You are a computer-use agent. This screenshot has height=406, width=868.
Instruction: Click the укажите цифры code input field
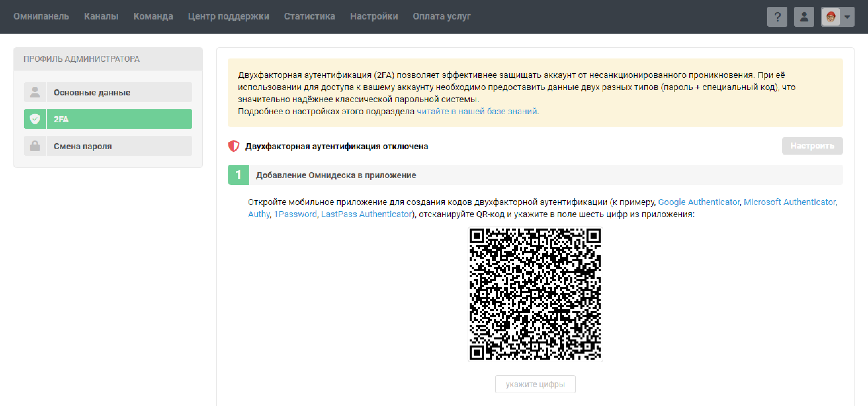535,384
